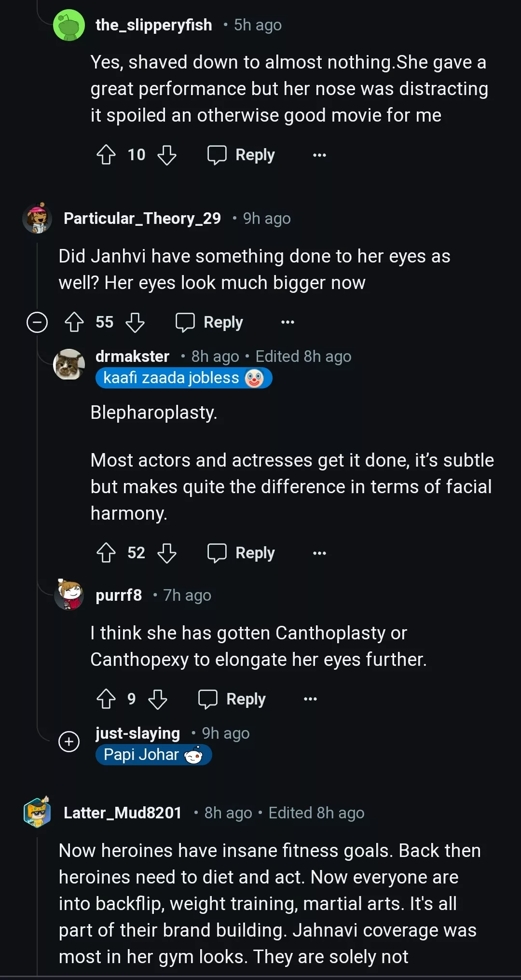Open more options for purrf8's comment

(310, 699)
